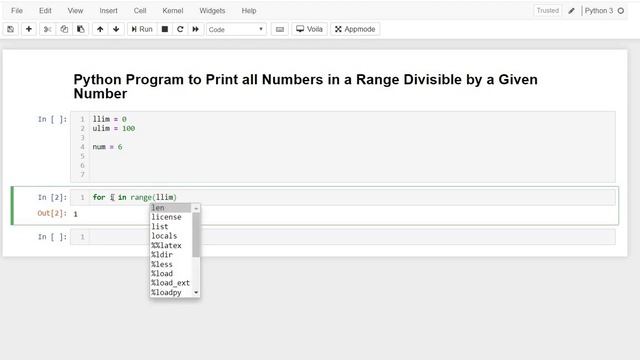Click the In [2] cell prompt

click(52, 198)
